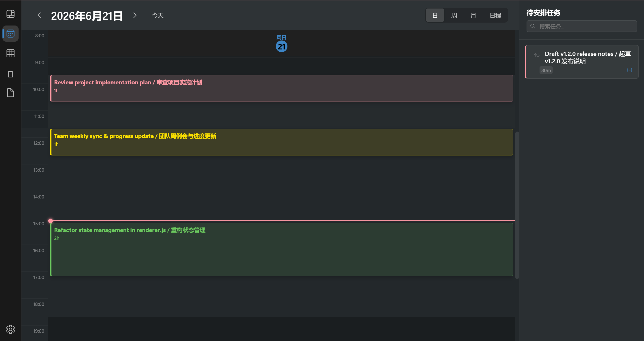
Task: Switch to day view 日 tab
Action: pyautogui.click(x=435, y=15)
